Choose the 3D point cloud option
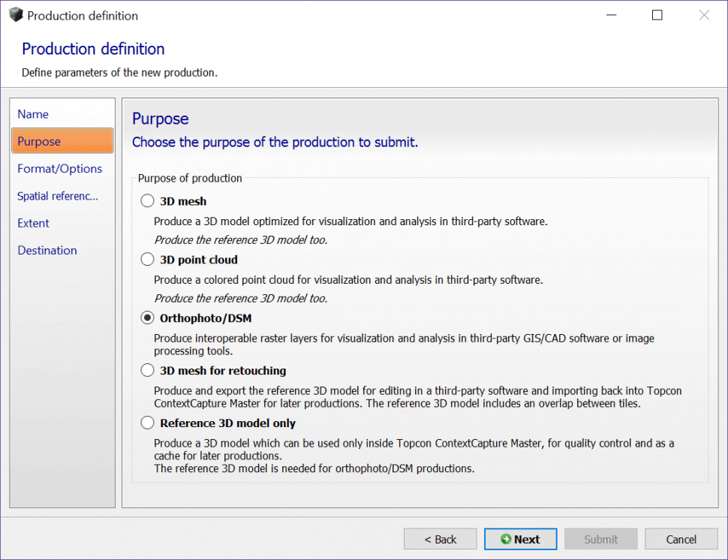728x560 pixels. pyautogui.click(x=148, y=260)
